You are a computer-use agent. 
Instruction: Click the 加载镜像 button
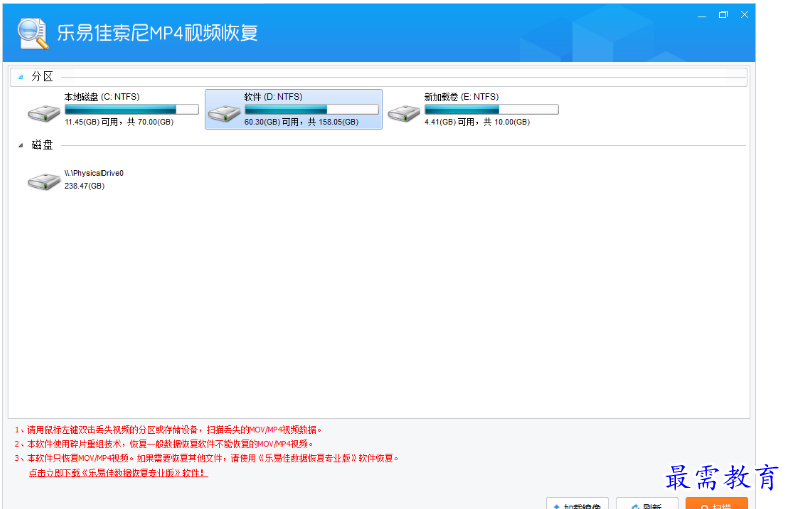[x=577, y=504]
